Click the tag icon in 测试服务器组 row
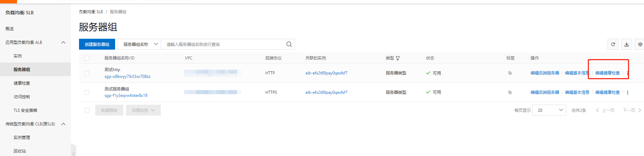The image size is (644, 156). point(510,92)
